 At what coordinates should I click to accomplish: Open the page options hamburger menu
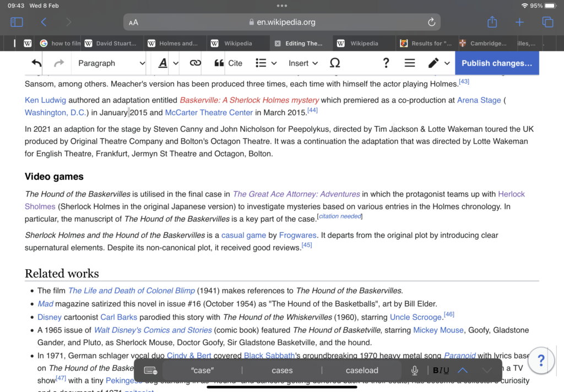coord(409,63)
